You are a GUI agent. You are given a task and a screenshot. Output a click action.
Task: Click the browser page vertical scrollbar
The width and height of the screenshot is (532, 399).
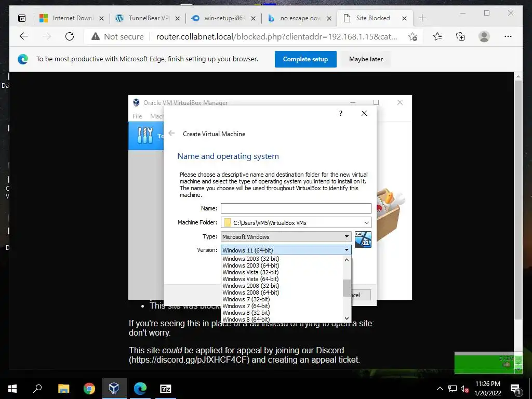click(518, 200)
